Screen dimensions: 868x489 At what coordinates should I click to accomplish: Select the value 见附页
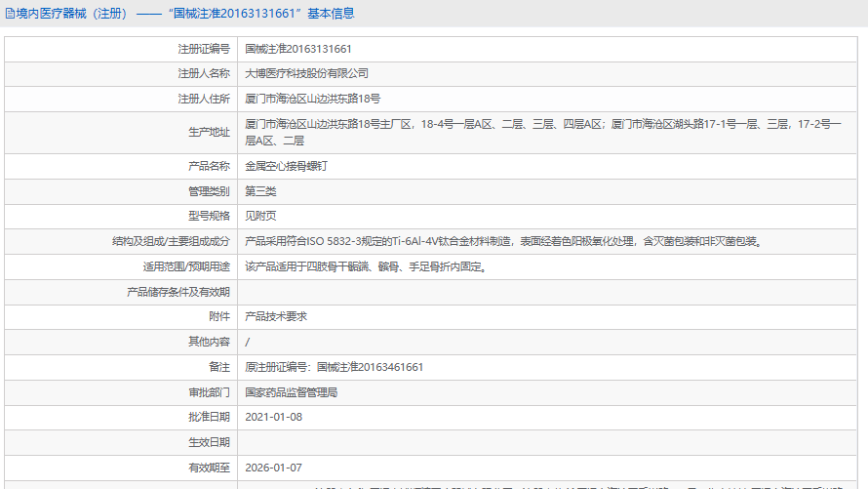[260, 216]
